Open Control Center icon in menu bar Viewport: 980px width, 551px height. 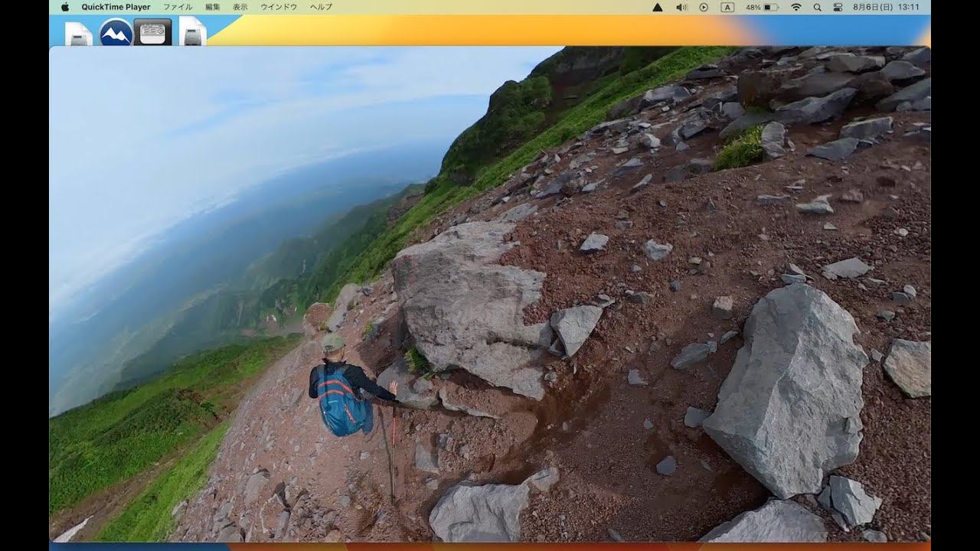tap(838, 7)
